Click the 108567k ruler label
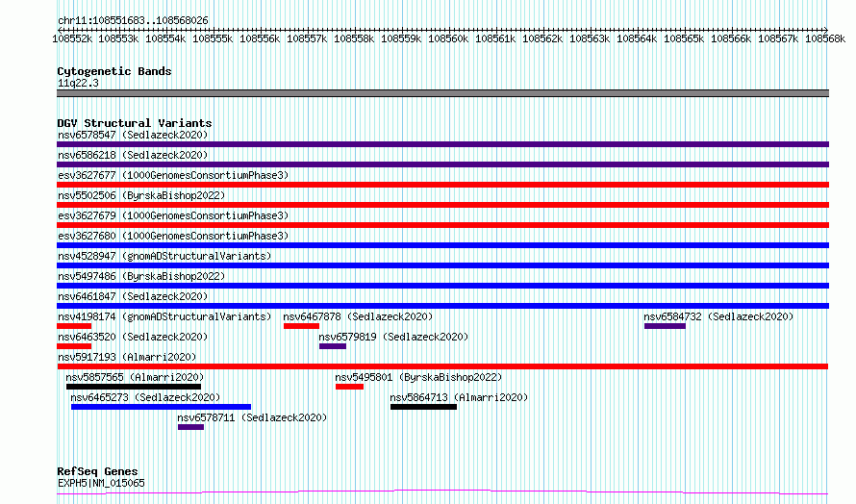 pos(778,38)
